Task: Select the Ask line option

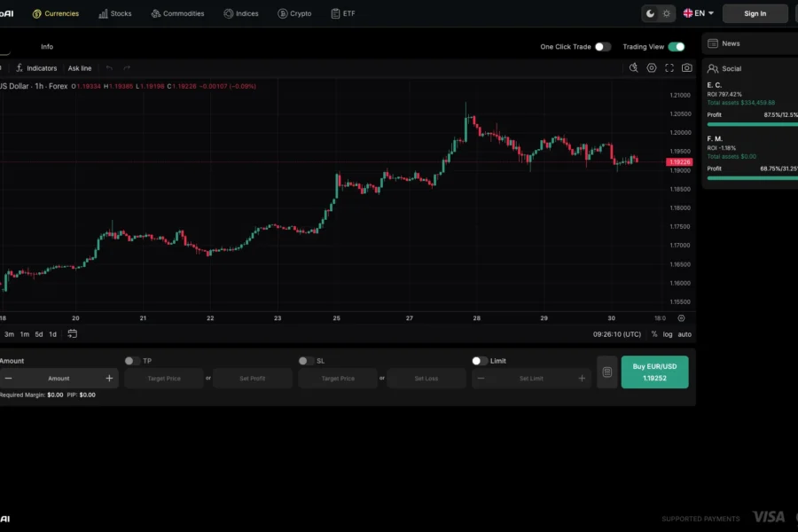Action: point(80,68)
